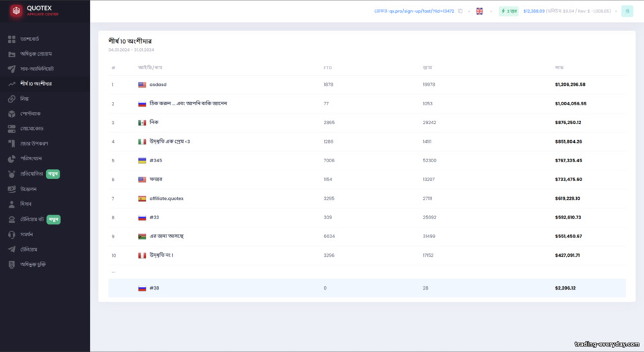This screenshot has width=644, height=352.
Task: Click profit value $733,475.60
Action: [x=568, y=179]
